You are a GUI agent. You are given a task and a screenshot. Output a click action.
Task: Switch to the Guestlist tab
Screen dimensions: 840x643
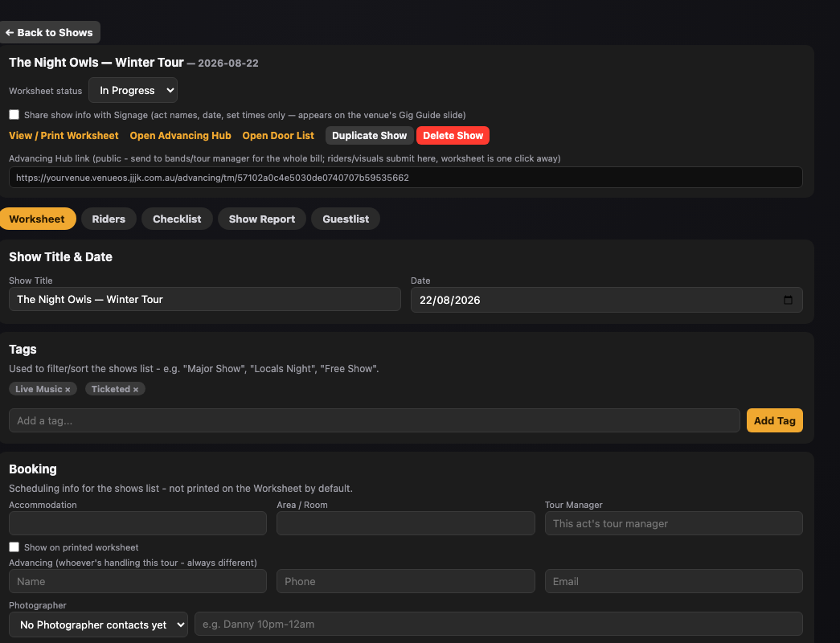(346, 219)
